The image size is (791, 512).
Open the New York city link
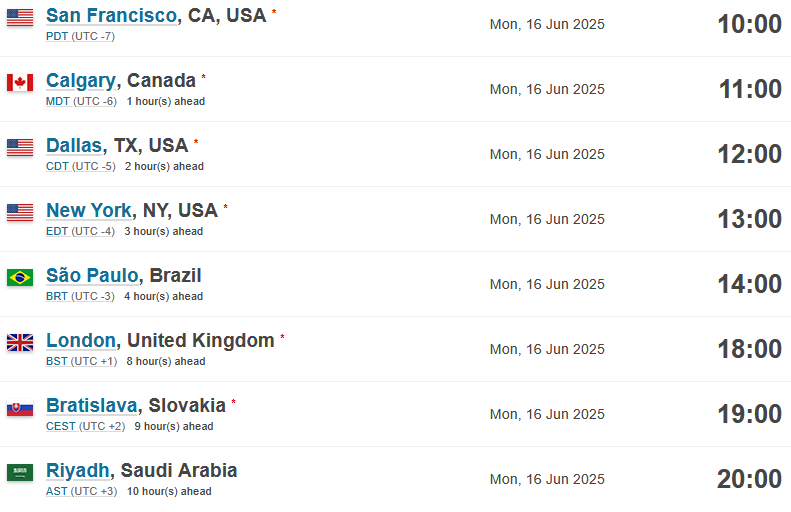[89, 210]
